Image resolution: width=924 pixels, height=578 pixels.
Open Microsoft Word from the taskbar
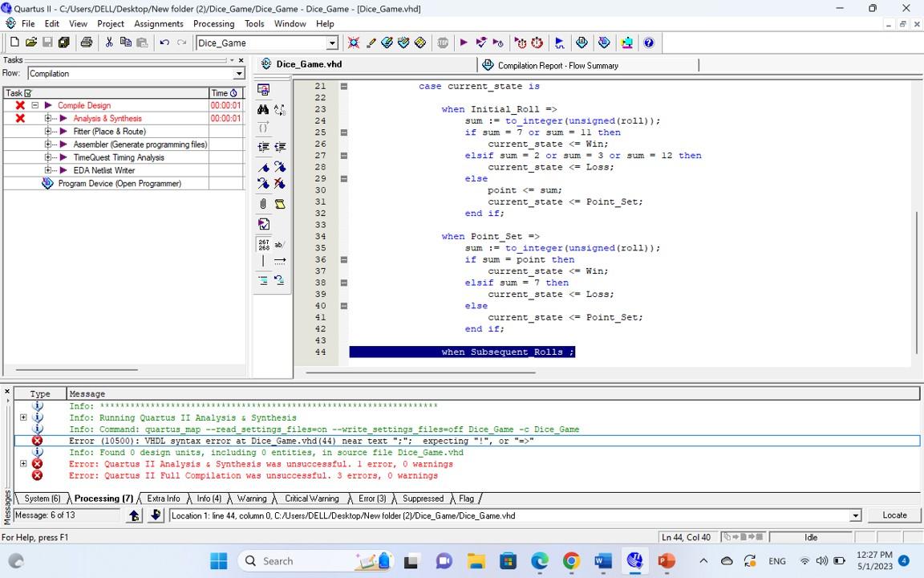(x=603, y=561)
